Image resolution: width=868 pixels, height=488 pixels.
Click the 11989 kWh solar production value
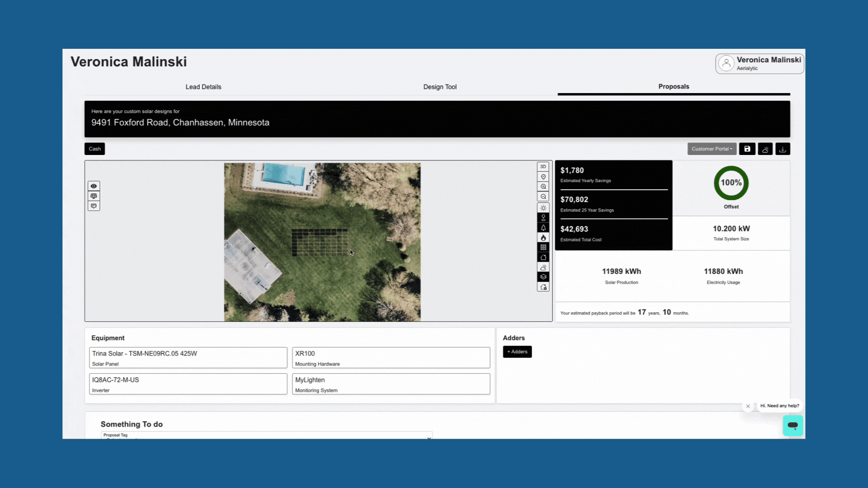[x=621, y=271]
